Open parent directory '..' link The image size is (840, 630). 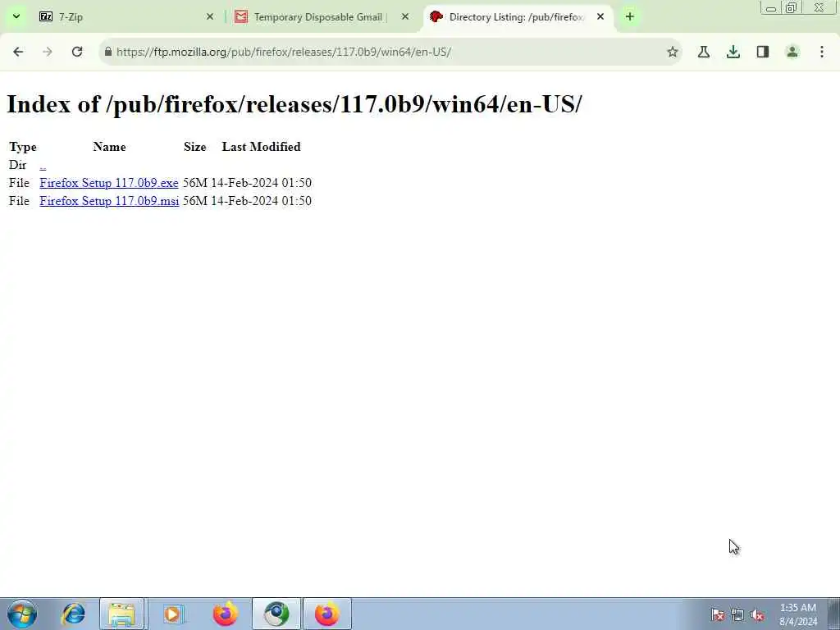tap(43, 165)
